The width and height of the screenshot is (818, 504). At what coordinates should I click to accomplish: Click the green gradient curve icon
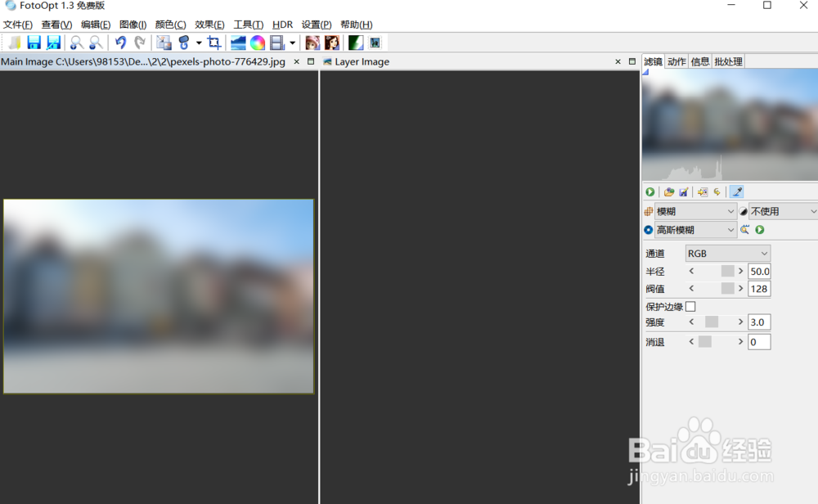coord(356,43)
